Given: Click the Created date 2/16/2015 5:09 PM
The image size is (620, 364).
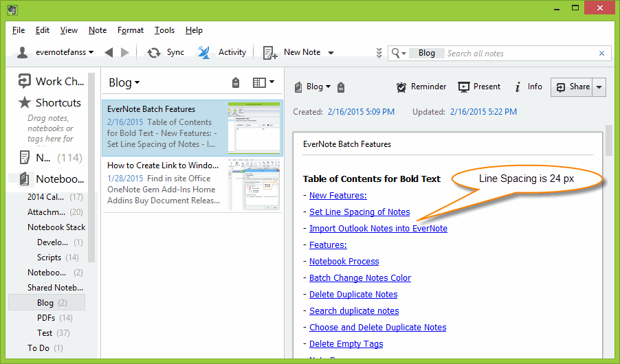Looking at the screenshot, I should (361, 112).
